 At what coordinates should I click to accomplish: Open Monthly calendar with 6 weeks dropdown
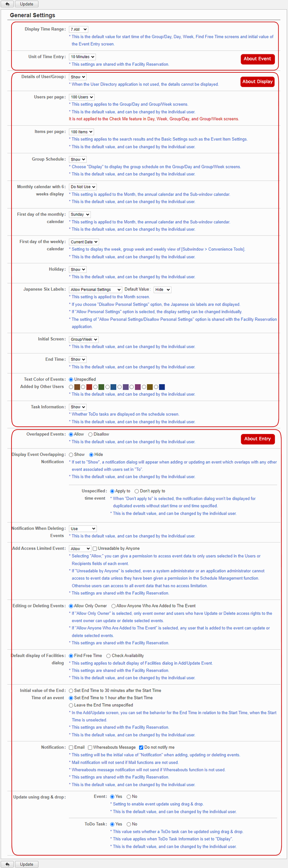point(83,187)
